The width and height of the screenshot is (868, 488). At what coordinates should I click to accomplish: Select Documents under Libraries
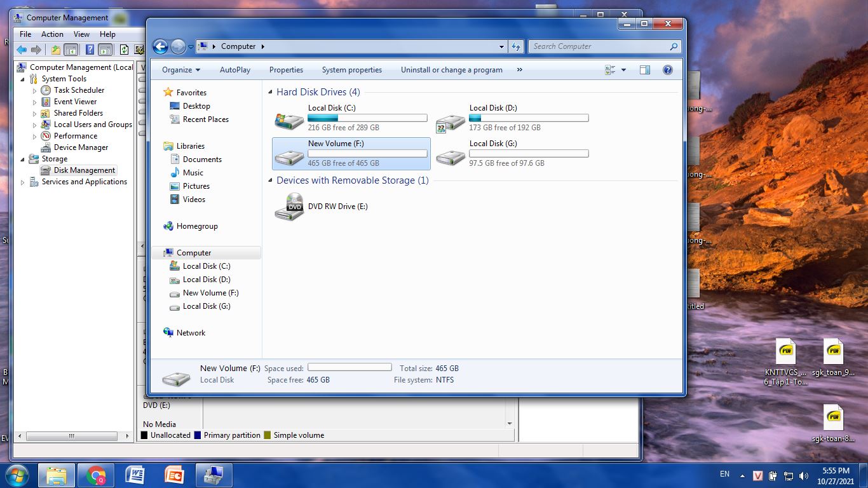pos(202,159)
